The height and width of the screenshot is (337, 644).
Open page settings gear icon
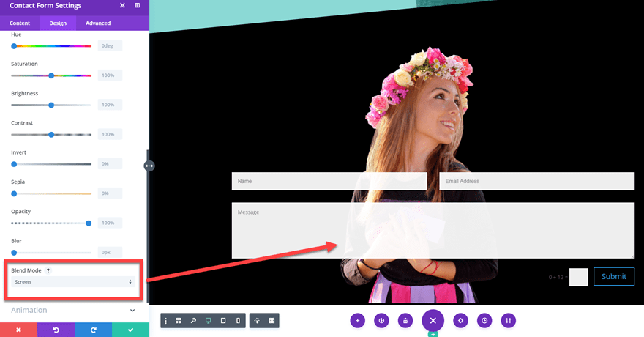(460, 321)
